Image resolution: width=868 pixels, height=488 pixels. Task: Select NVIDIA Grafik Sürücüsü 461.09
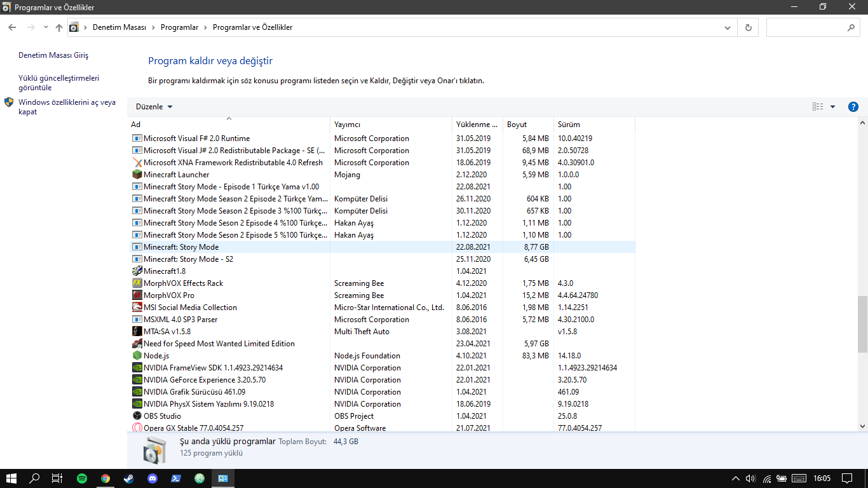pos(383,392)
